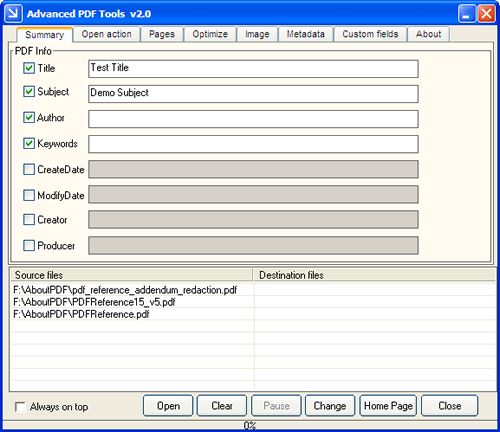Enable the CreateDate checkbox
Image resolution: width=500 pixels, height=432 pixels.
(29, 169)
